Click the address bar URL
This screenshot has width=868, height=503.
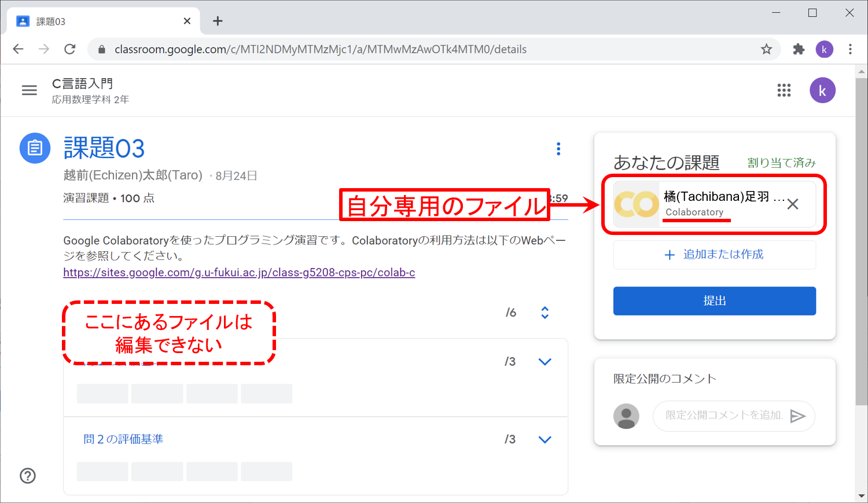[321, 49]
